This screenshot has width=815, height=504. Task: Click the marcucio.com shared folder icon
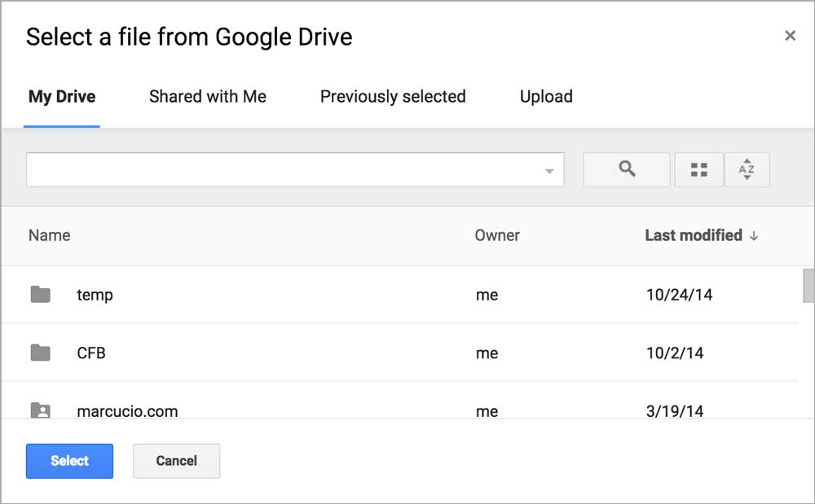point(40,410)
